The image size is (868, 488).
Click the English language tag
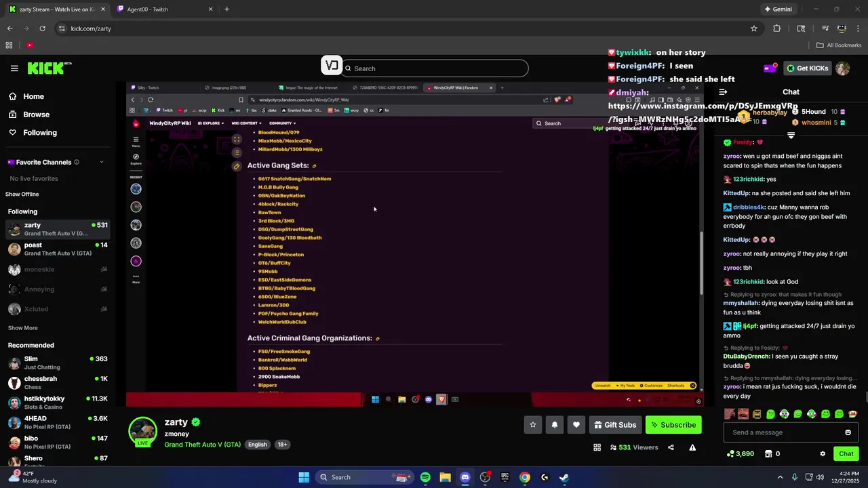tap(257, 445)
